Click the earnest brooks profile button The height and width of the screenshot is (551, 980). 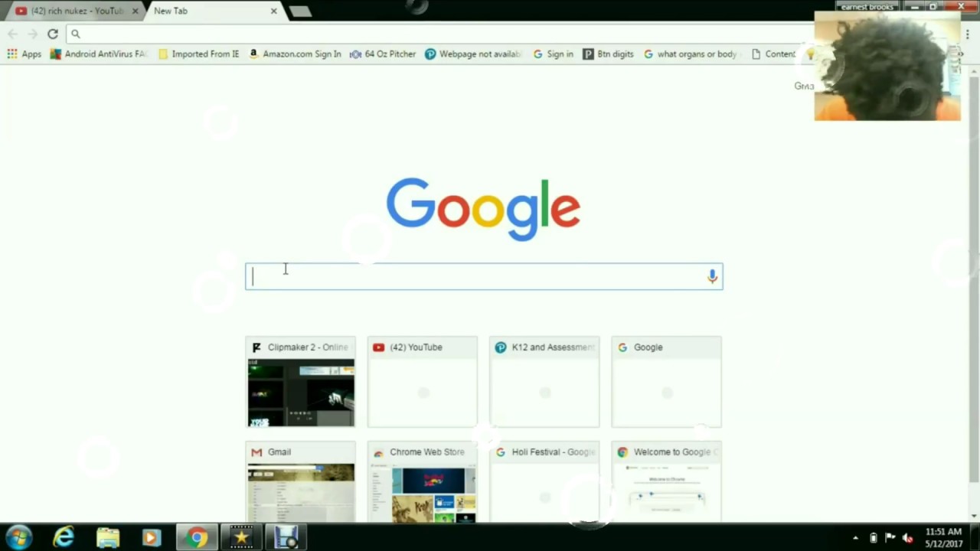tap(867, 6)
